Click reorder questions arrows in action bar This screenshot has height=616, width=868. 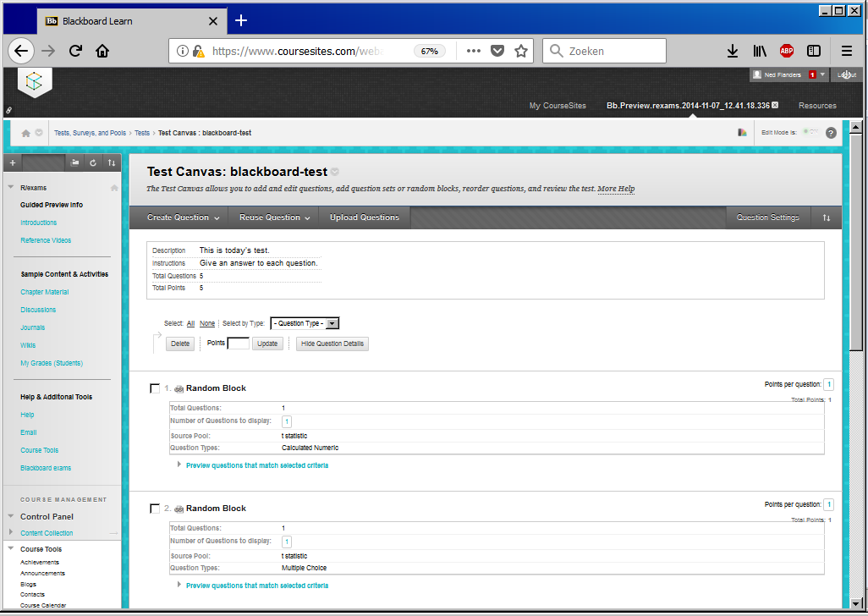827,217
